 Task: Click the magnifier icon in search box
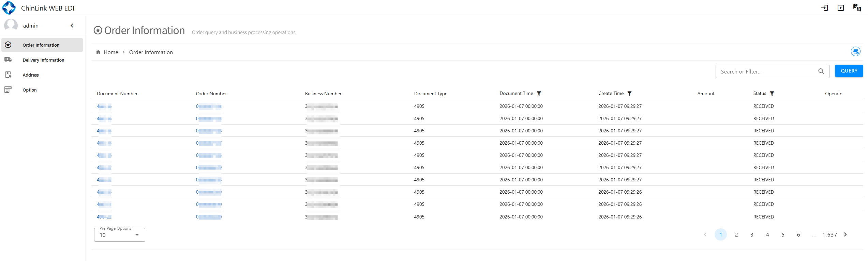coord(821,71)
